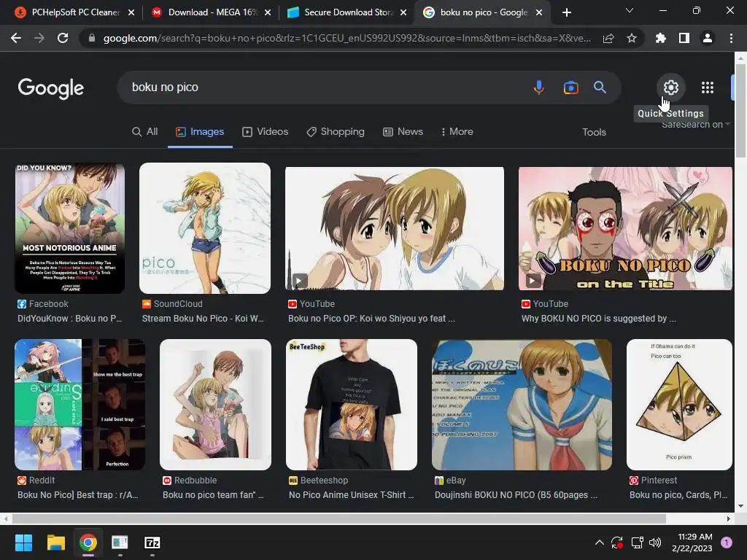Click the scroll right arrow of horizontal scrollbar

click(x=728, y=518)
